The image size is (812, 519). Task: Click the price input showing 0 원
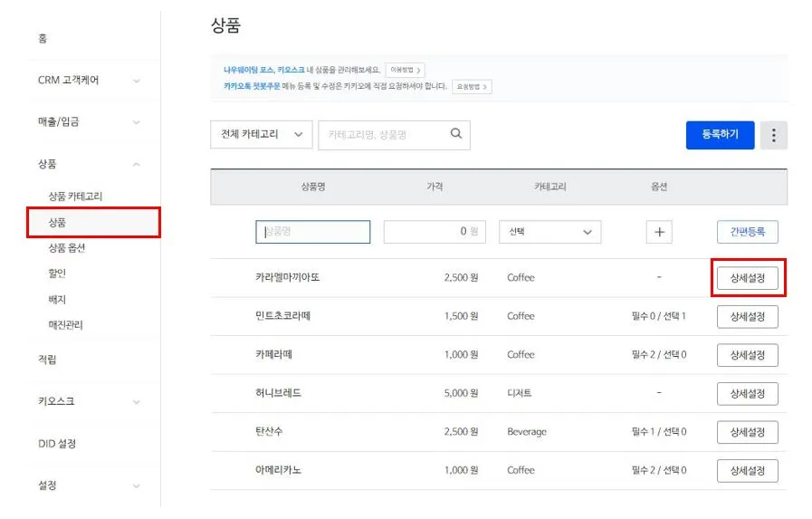point(435,232)
